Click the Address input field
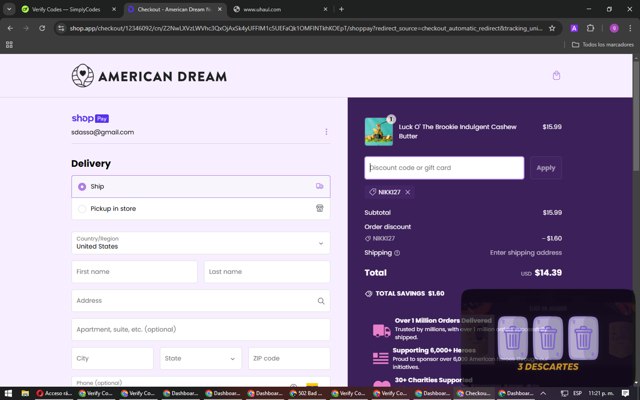The image size is (640, 400). pos(201,301)
